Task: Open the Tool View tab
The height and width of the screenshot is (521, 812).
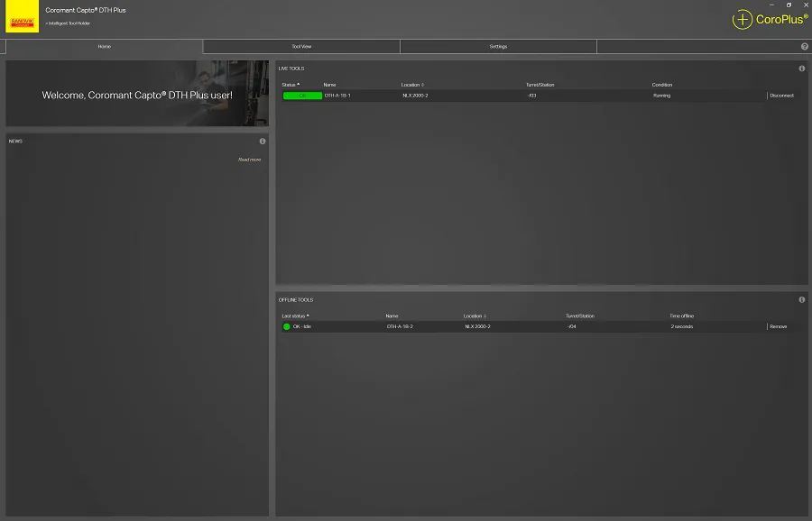Action: tap(301, 46)
